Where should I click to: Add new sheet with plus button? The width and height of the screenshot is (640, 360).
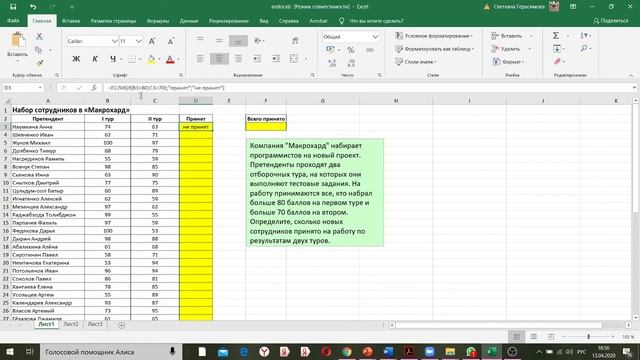click(121, 325)
